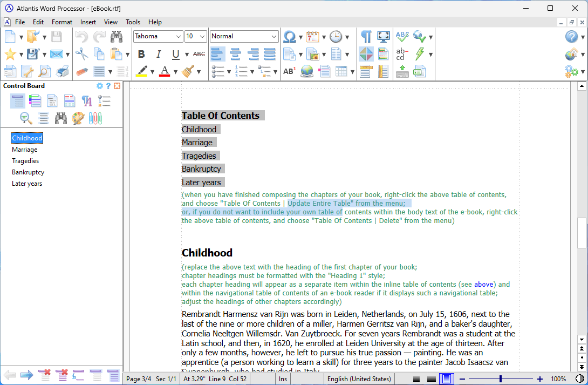Image resolution: width=588 pixels, height=385 pixels.
Task: Open the Normal style dropdown
Action: (274, 36)
